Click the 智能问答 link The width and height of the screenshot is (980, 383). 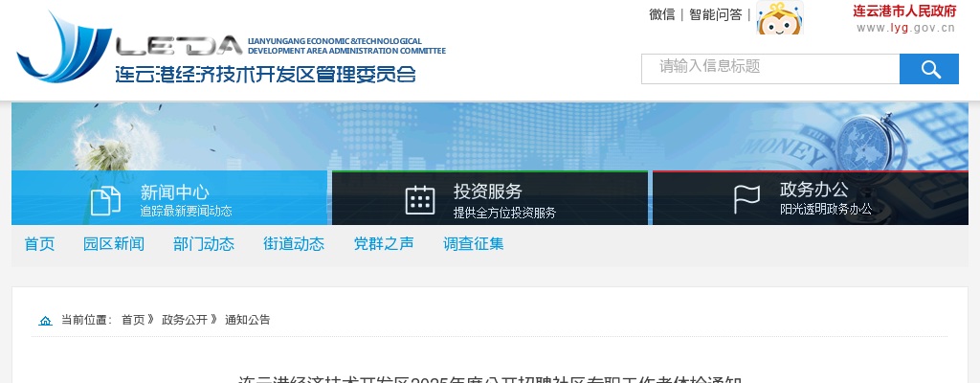pos(715,14)
